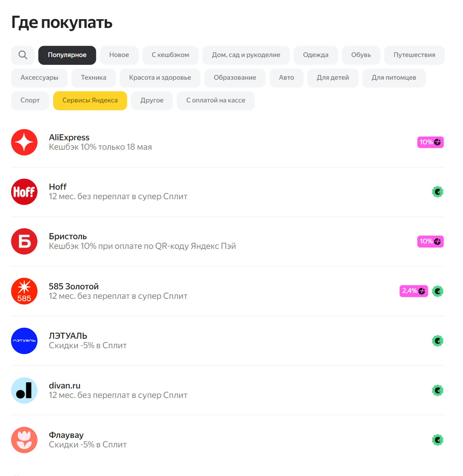Open the yellow Сервисы Яндекса chip
The height and width of the screenshot is (476, 463).
click(x=90, y=100)
